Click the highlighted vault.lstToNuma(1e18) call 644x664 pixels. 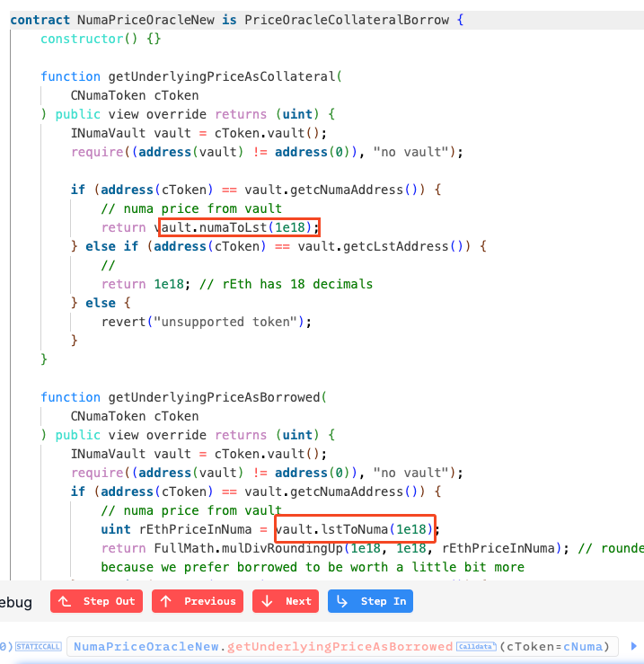pos(356,529)
